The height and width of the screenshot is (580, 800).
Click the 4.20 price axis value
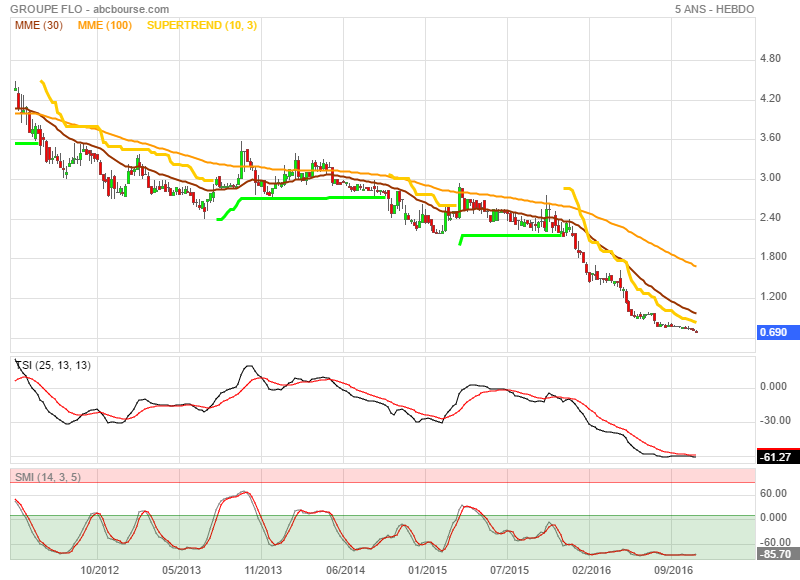pyautogui.click(x=770, y=98)
